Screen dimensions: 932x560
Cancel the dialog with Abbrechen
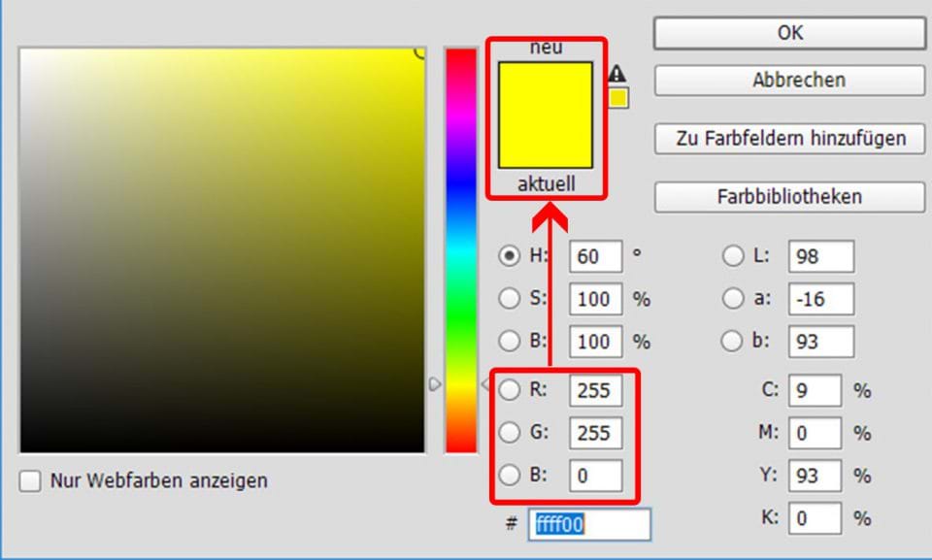pos(788,80)
